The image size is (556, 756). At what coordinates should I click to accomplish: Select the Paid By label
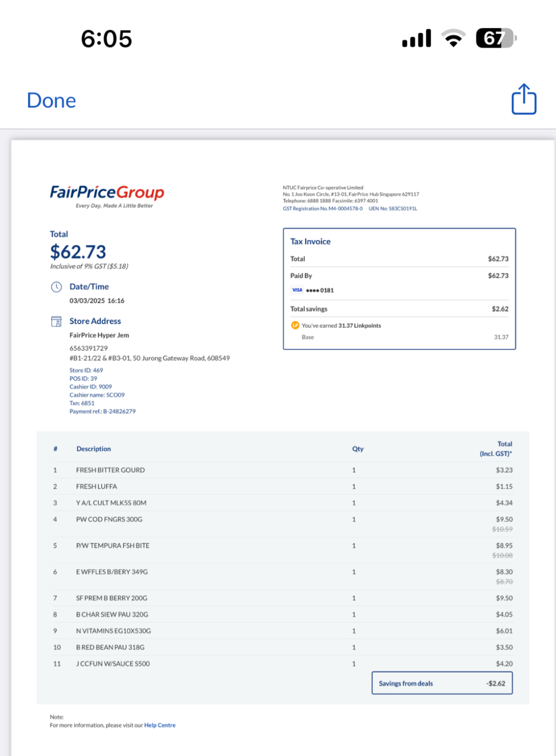click(301, 275)
